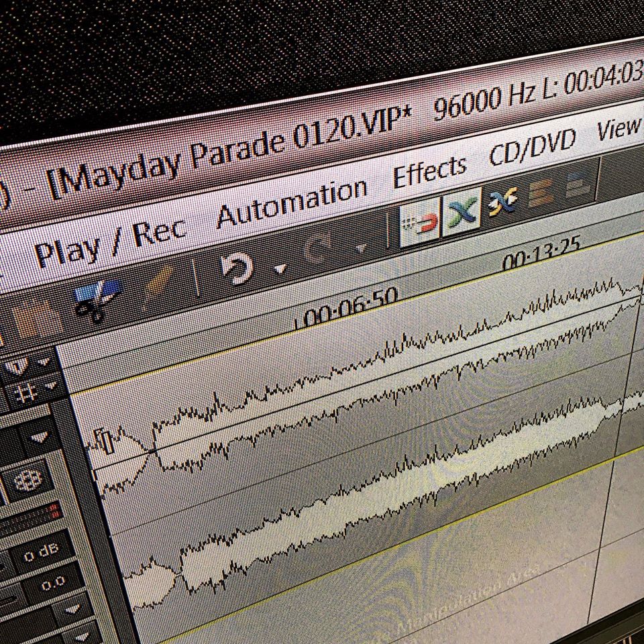Open dropdown arrow beside the shield icon
This screenshot has height=644, width=644.
44,362
